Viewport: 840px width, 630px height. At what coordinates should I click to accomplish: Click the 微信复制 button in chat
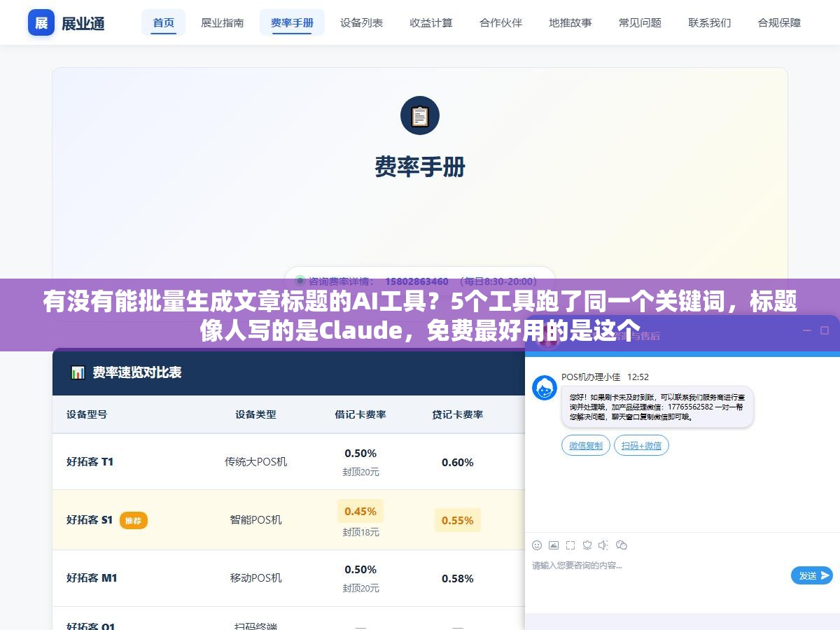coord(585,445)
